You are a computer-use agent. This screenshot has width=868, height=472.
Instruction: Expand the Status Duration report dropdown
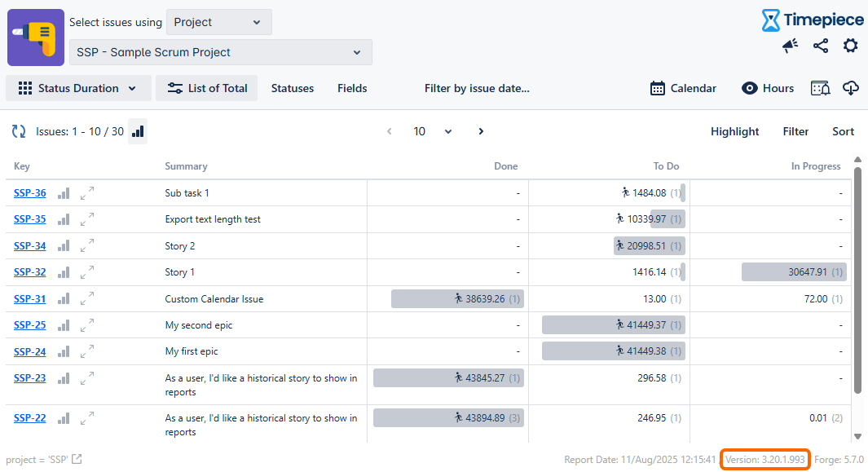(78, 88)
